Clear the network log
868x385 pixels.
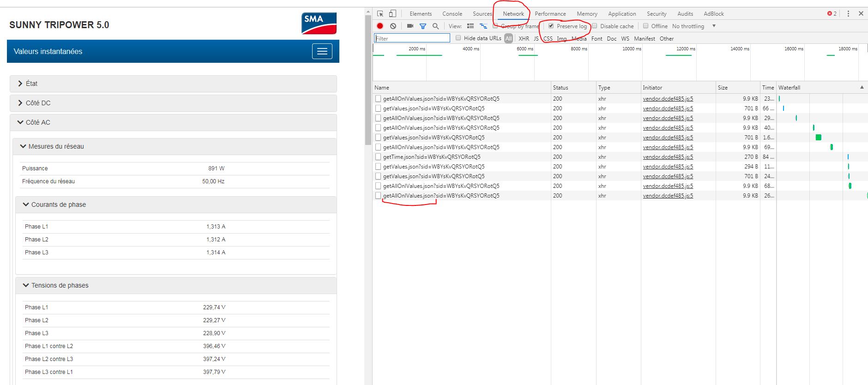tap(393, 26)
